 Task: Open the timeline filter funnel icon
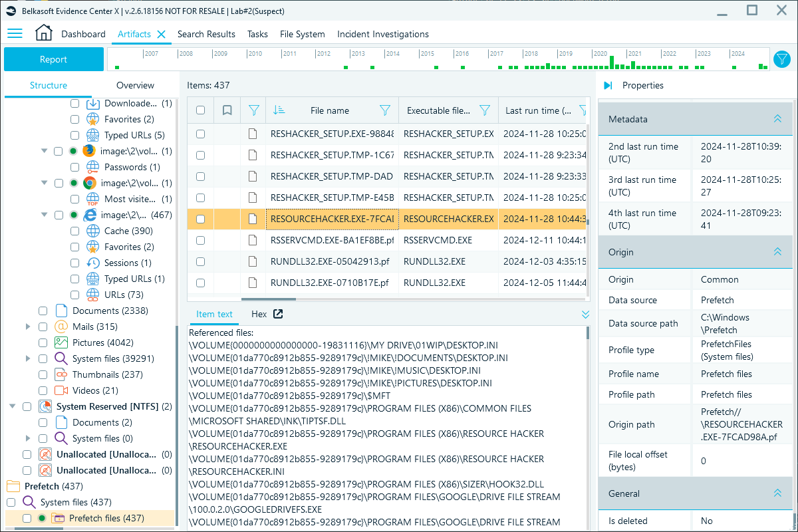tap(781, 59)
